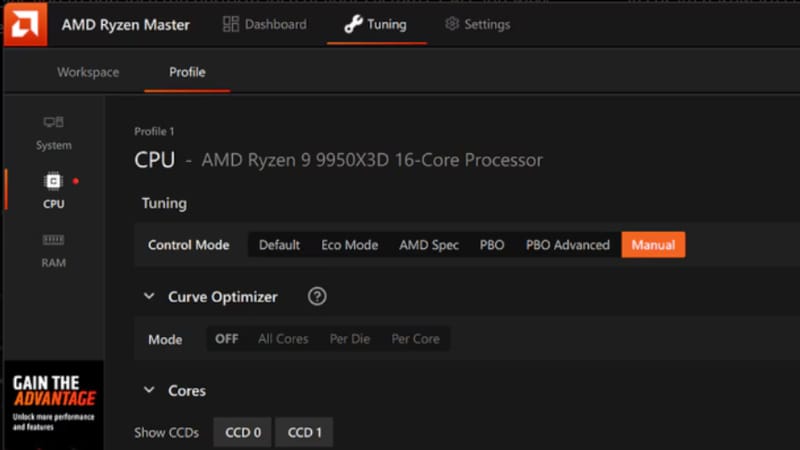
Task: Open Curve Optimizer help icon
Action: pyautogui.click(x=317, y=296)
